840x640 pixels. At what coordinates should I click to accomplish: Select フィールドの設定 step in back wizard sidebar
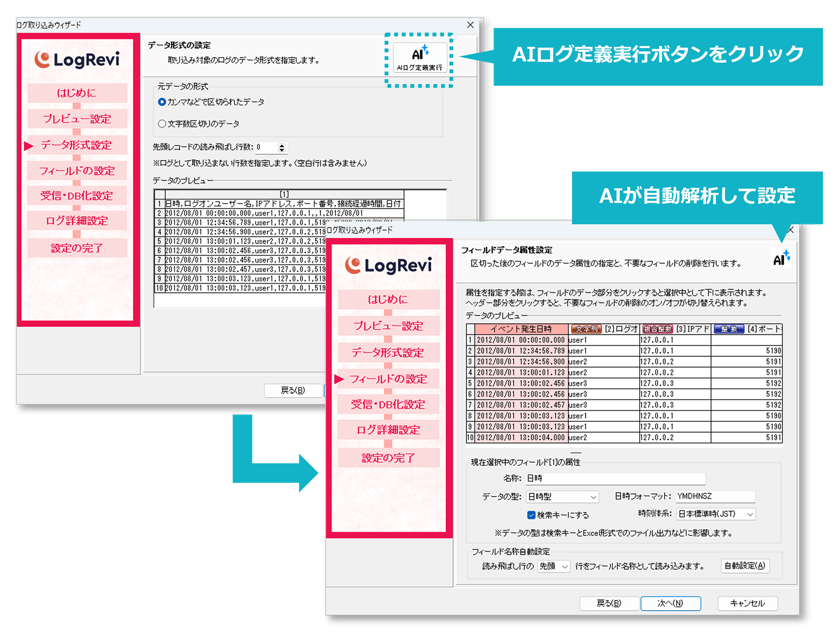[77, 171]
